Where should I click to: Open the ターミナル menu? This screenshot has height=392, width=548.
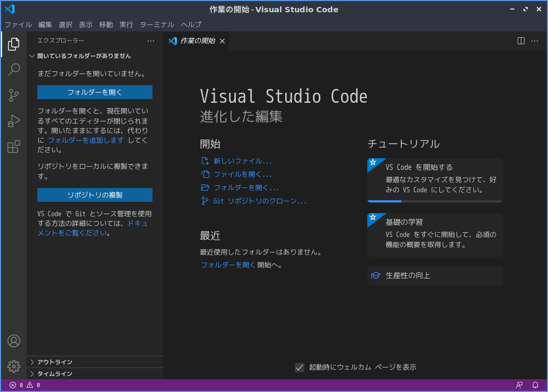click(157, 24)
